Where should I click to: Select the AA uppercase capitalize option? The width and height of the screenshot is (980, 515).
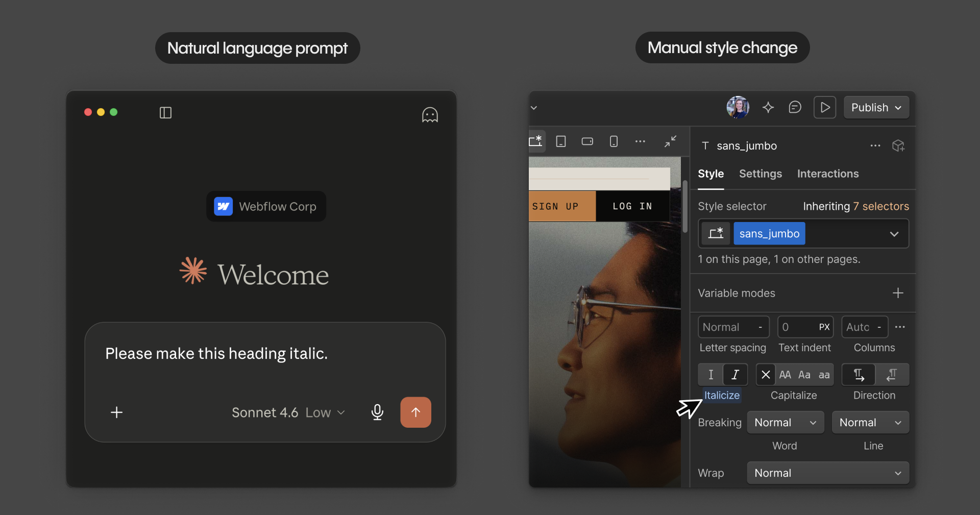pyautogui.click(x=785, y=375)
